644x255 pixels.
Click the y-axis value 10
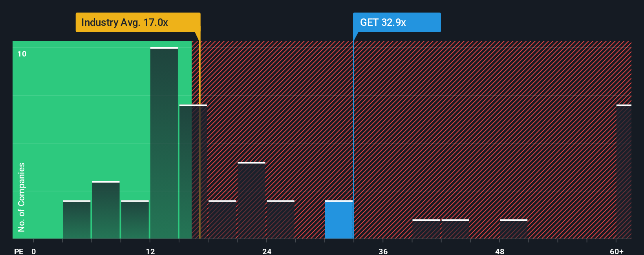(x=22, y=54)
